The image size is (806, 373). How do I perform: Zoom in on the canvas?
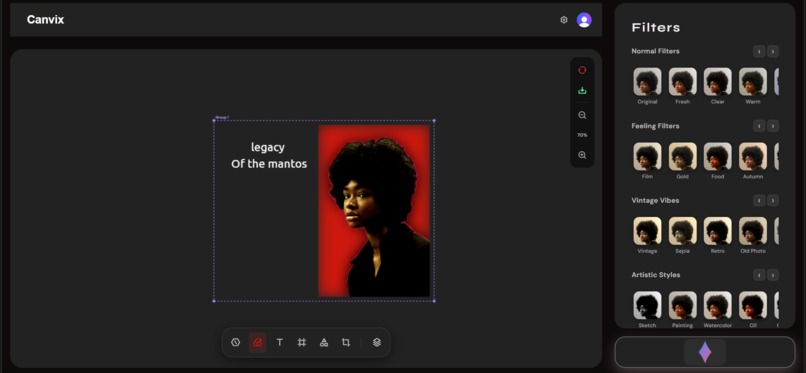click(582, 155)
